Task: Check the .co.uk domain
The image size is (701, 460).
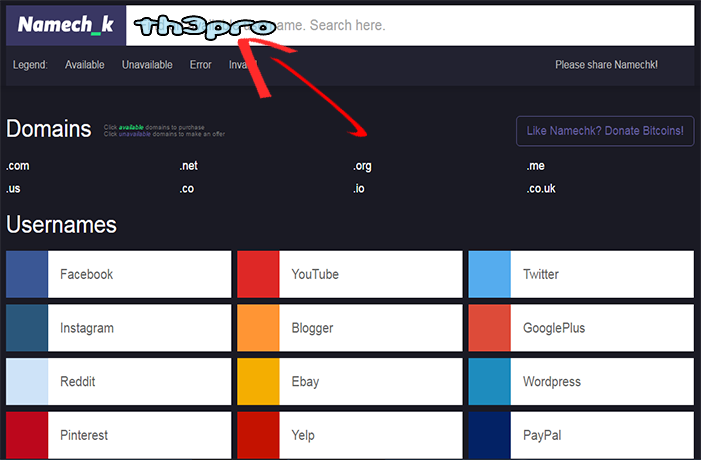Action: (541, 188)
